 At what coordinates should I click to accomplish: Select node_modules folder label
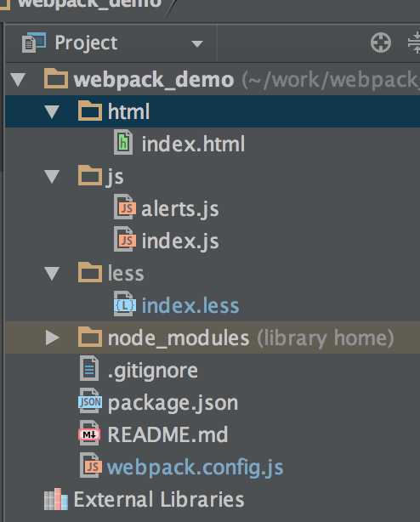(179, 338)
